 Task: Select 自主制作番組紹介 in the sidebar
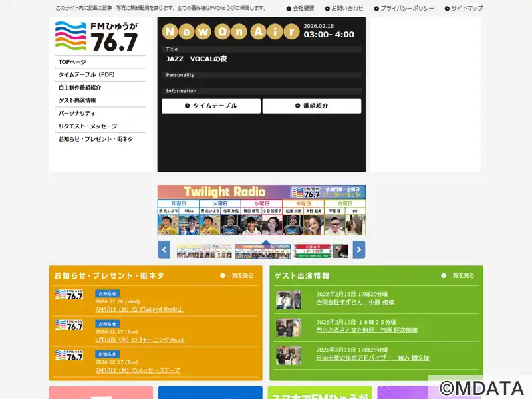click(100, 88)
